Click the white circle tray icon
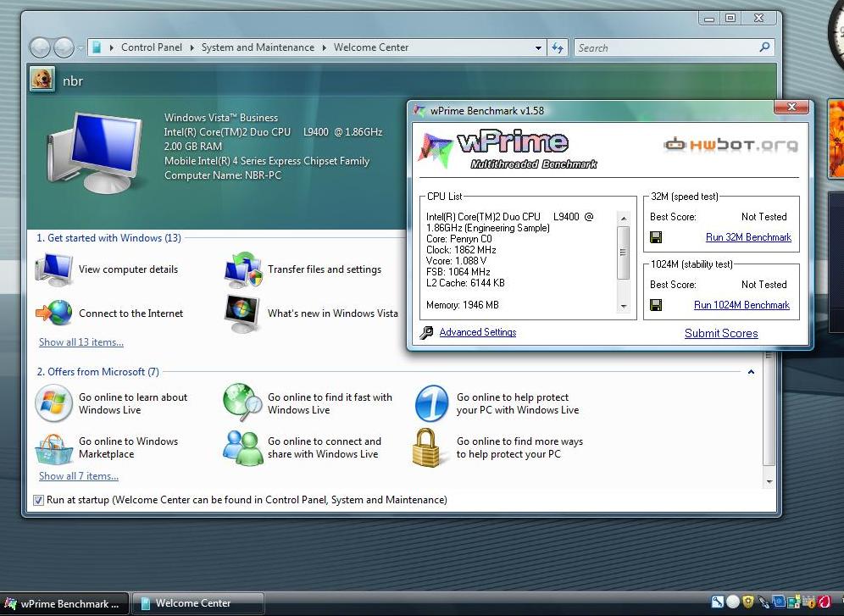844x616 pixels. click(x=733, y=602)
